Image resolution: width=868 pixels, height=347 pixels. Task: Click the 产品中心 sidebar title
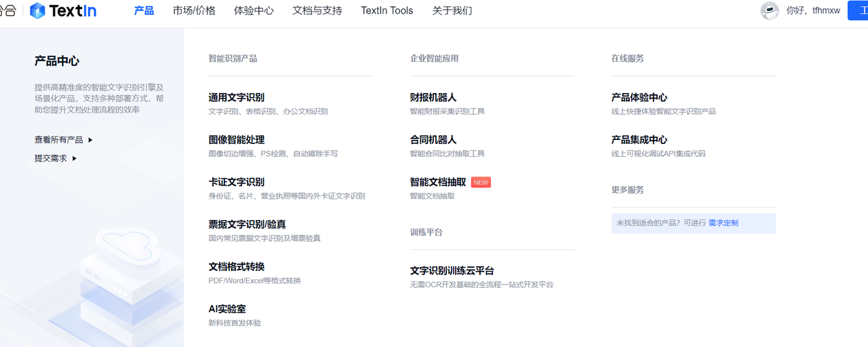tap(57, 61)
